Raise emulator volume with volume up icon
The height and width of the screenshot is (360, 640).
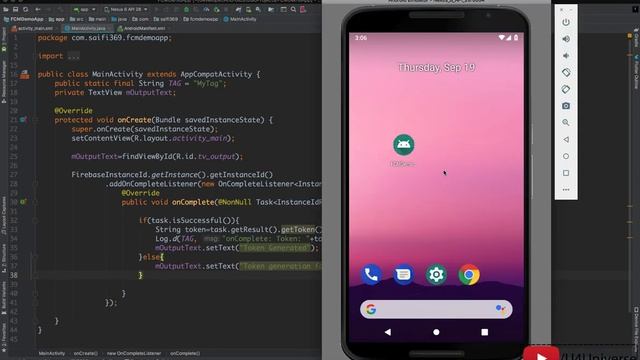(566, 39)
